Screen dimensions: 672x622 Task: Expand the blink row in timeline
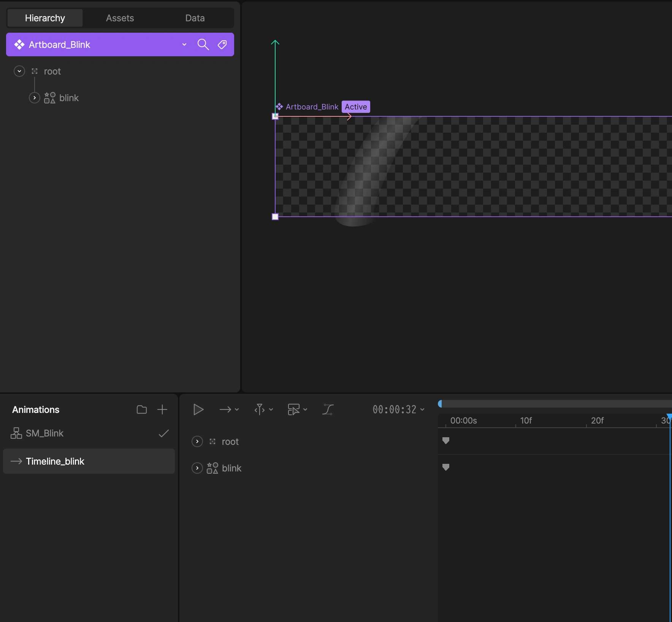pyautogui.click(x=197, y=468)
